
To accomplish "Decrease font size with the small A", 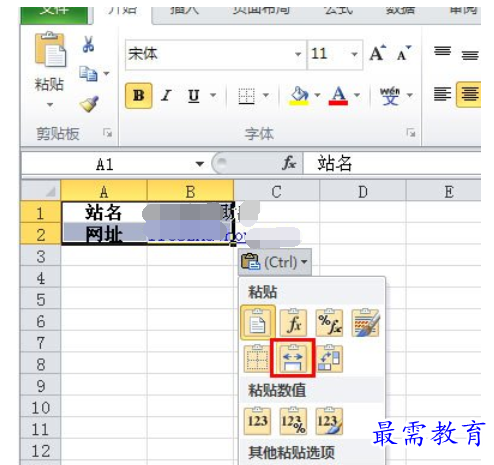I will (x=404, y=53).
